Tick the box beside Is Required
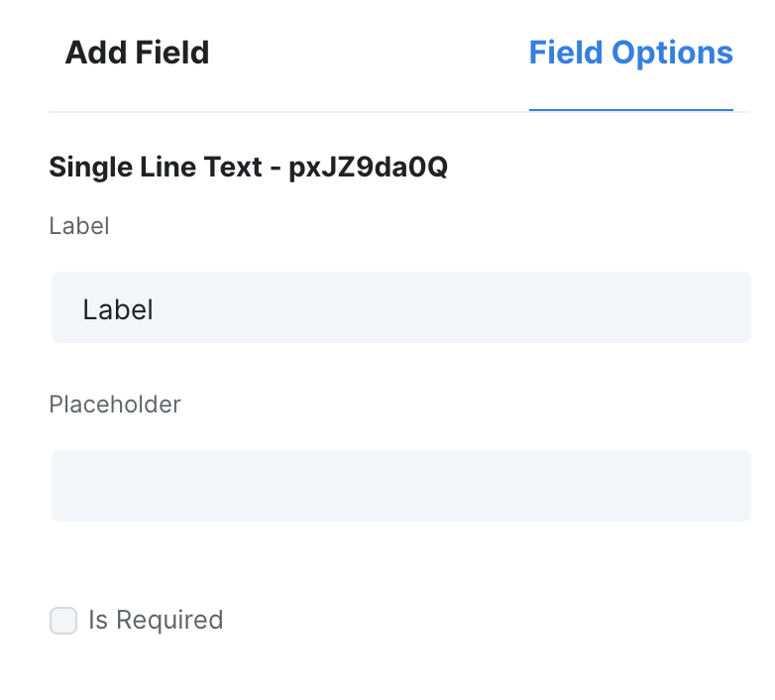Screen dimensions: 775x700 click(x=63, y=621)
